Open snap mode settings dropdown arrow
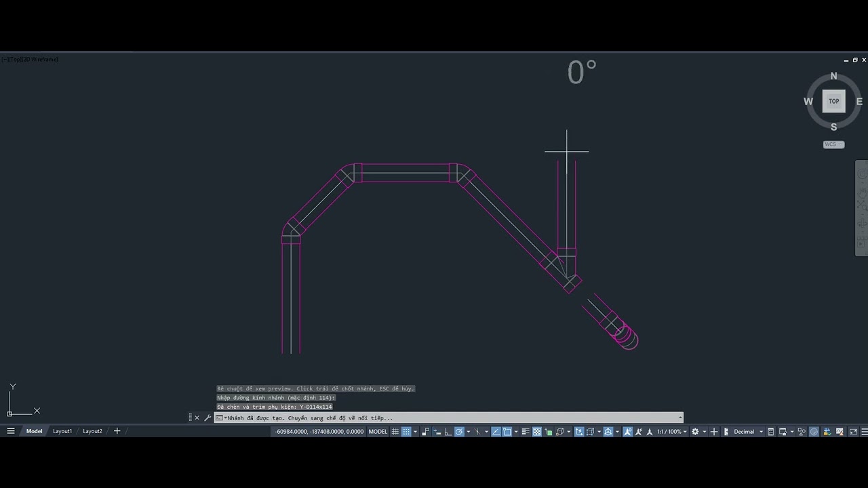The height and width of the screenshot is (488, 868). [x=415, y=431]
